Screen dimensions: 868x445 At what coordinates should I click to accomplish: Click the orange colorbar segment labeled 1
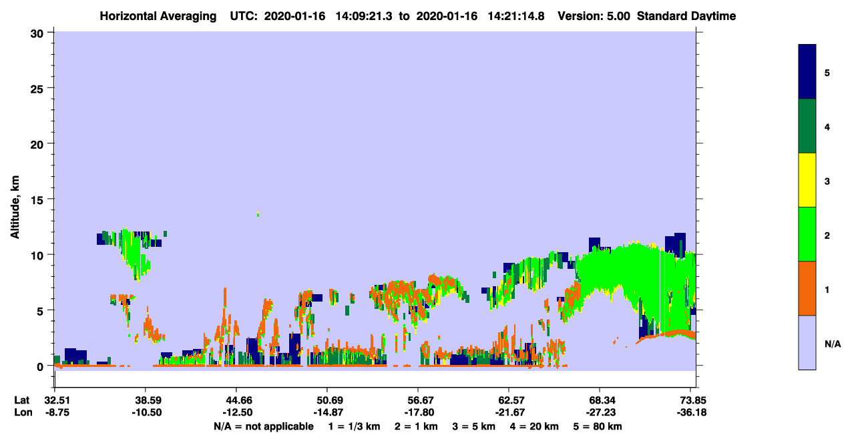pos(807,288)
